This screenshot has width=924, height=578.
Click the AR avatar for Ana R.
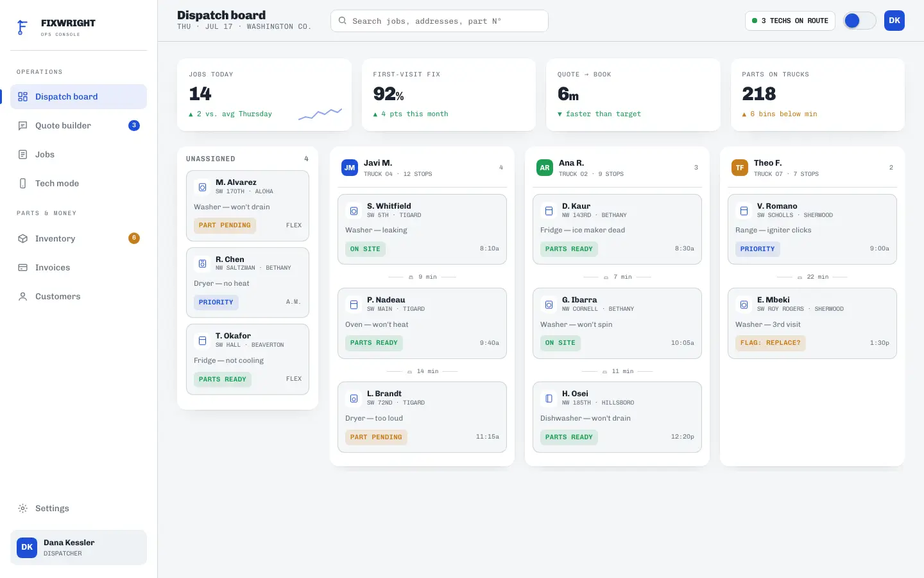(x=545, y=168)
